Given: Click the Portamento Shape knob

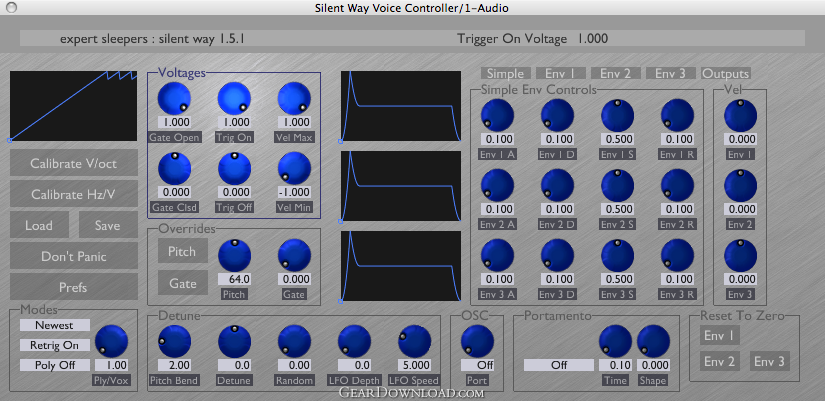Looking at the screenshot, I should pos(653,341).
